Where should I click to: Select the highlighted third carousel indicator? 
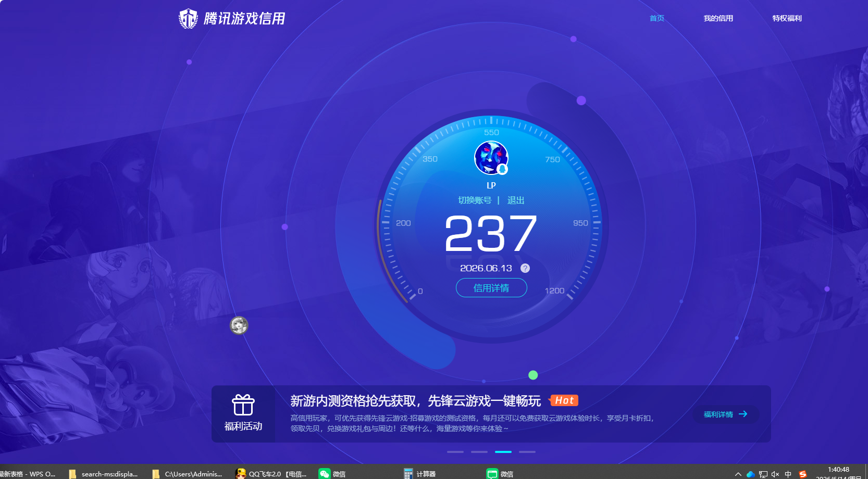click(503, 452)
